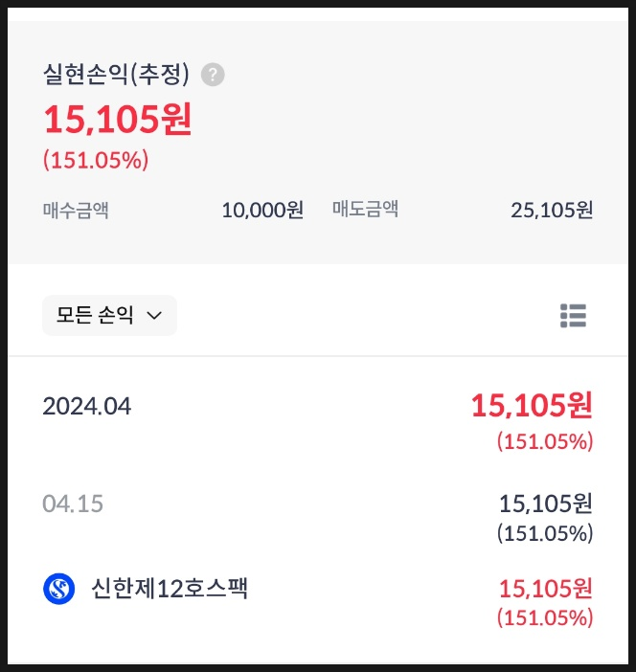Click the 15,105원 profit of 신한제12호스팩
Image resolution: width=636 pixels, height=672 pixels.
(x=546, y=589)
